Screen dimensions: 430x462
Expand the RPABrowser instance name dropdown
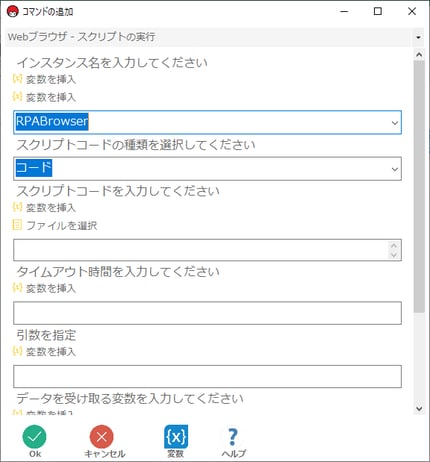click(x=395, y=123)
